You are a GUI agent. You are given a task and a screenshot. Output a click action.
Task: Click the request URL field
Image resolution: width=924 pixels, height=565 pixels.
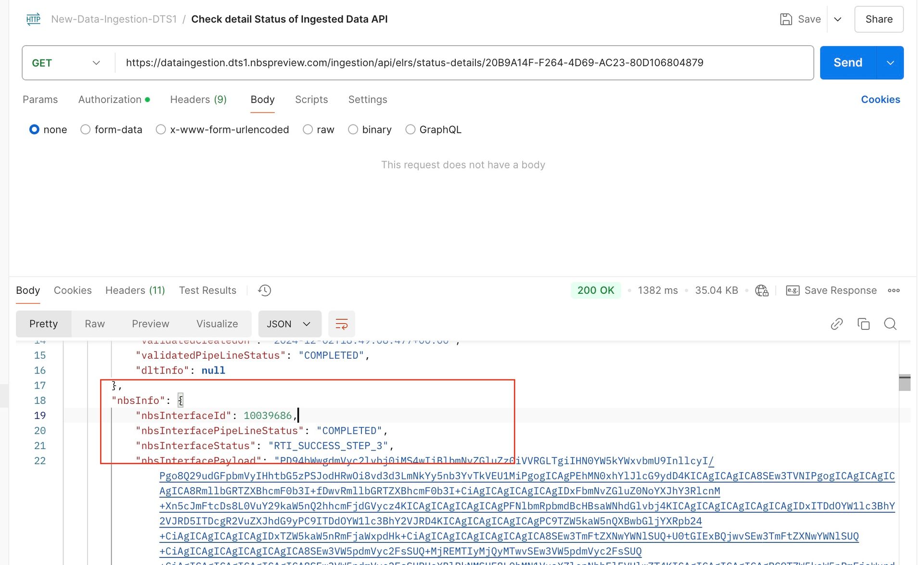point(414,63)
